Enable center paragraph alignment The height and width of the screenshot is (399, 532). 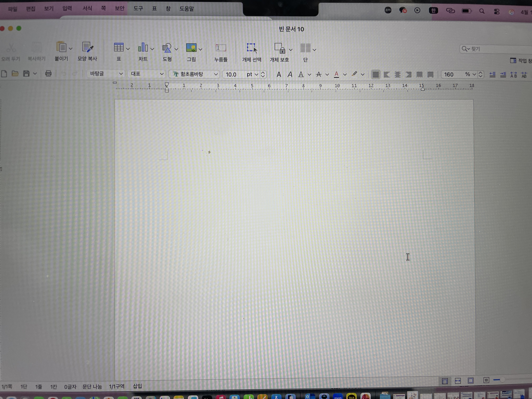(x=398, y=75)
